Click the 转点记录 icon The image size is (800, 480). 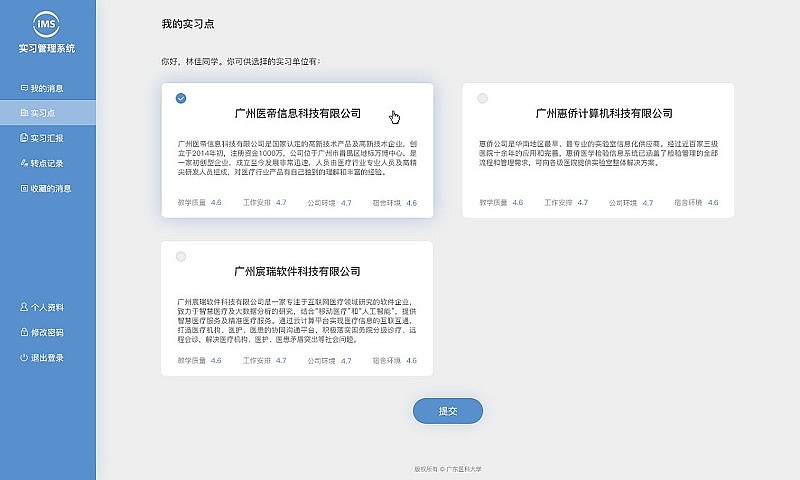(24, 163)
